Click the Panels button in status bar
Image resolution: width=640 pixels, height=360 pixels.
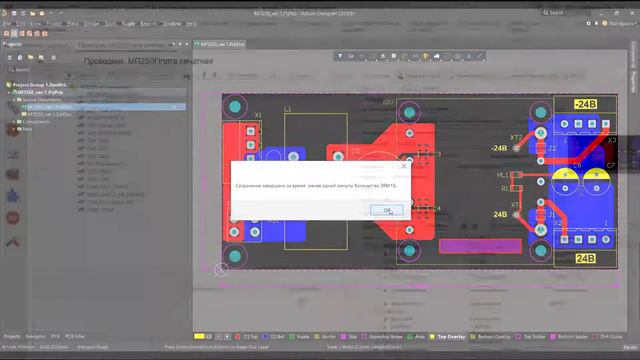(x=630, y=347)
